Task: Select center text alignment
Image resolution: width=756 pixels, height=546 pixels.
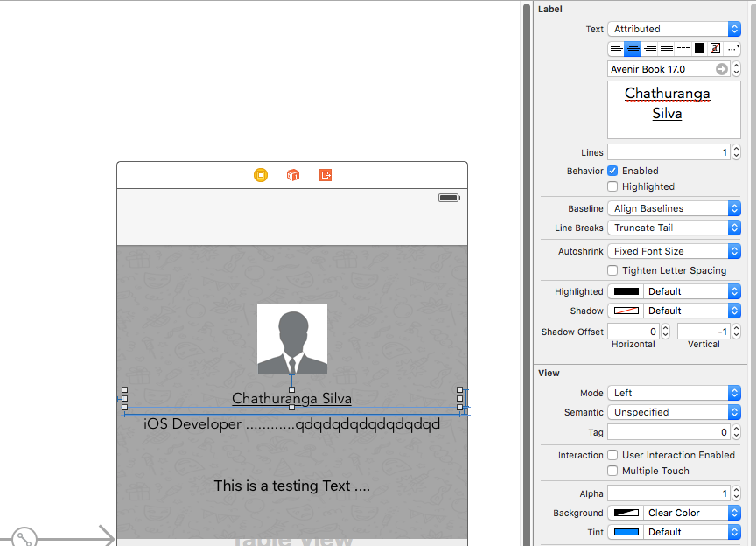Action: pyautogui.click(x=633, y=48)
